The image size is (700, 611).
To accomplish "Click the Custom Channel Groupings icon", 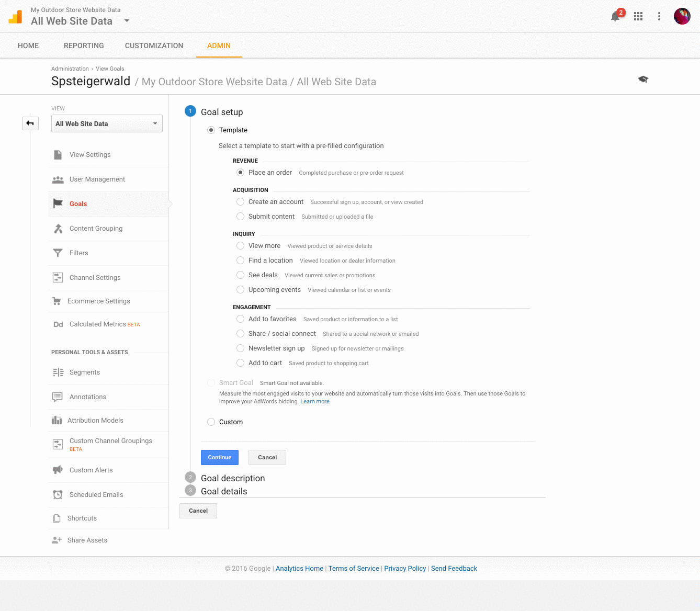I will pos(58,445).
